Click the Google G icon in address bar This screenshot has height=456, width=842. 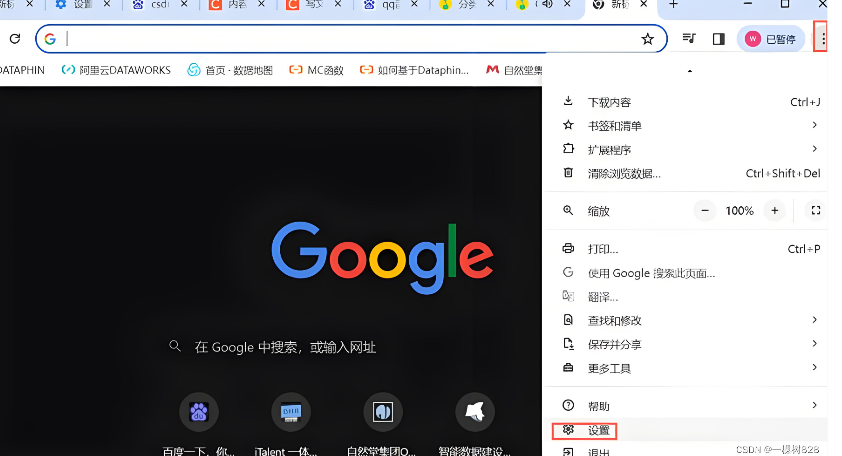pos(50,39)
